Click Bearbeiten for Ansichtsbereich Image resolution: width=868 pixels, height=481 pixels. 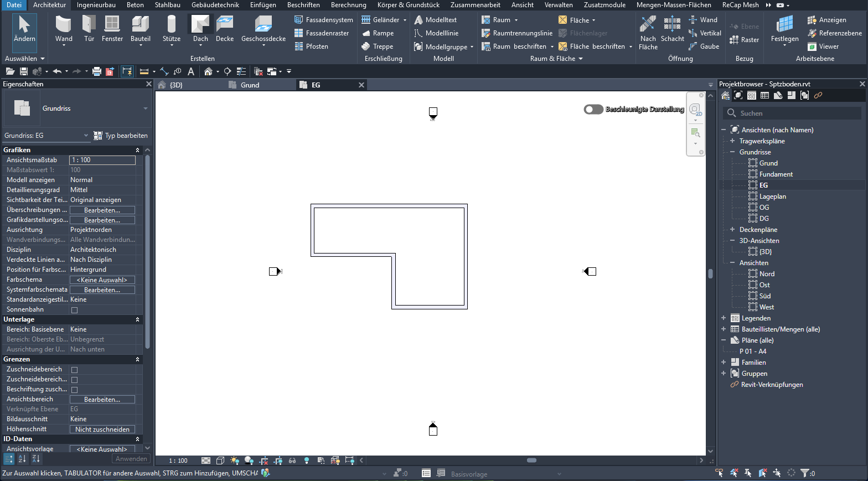(102, 400)
